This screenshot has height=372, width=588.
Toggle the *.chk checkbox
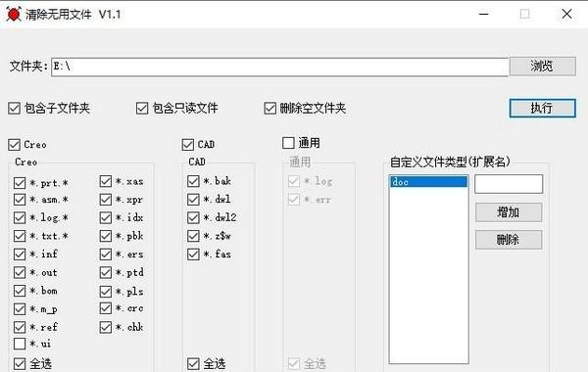(106, 327)
